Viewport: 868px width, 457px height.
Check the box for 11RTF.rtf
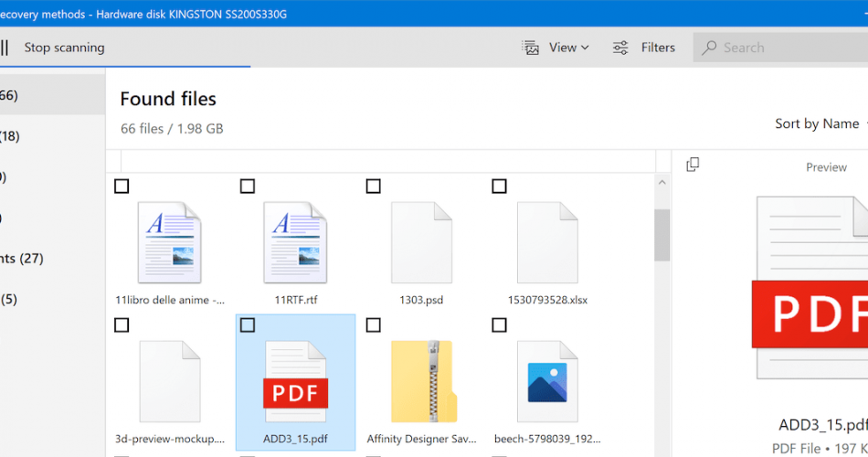248,186
